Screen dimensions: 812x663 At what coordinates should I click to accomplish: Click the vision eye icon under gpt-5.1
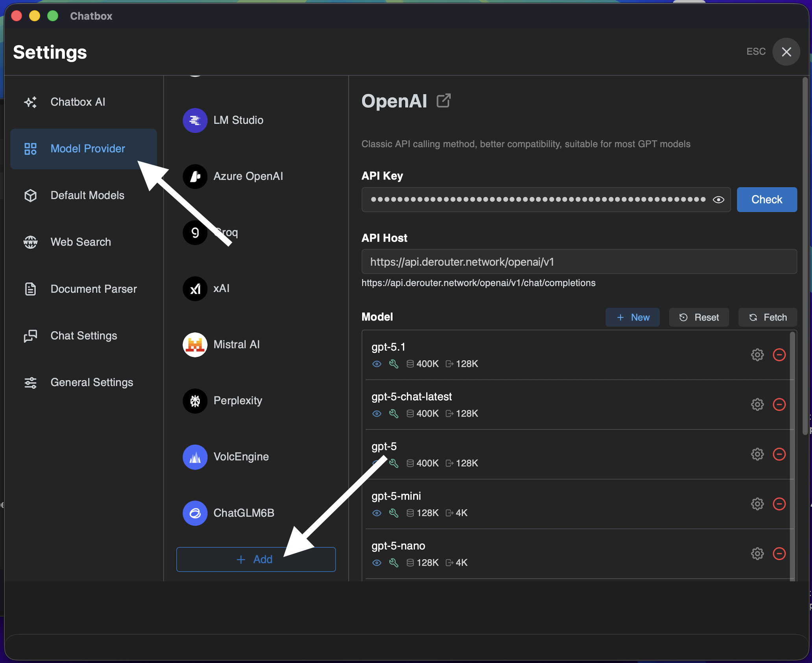376,364
